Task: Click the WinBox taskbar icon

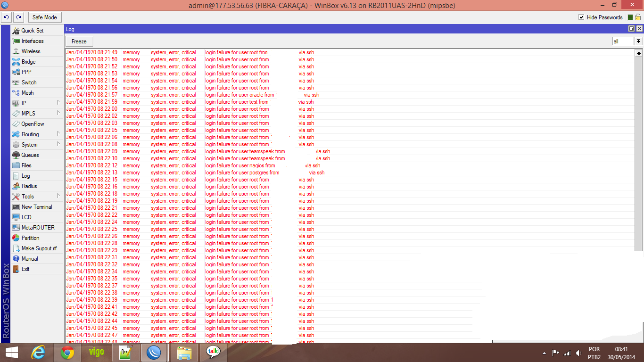Action: [155, 353]
